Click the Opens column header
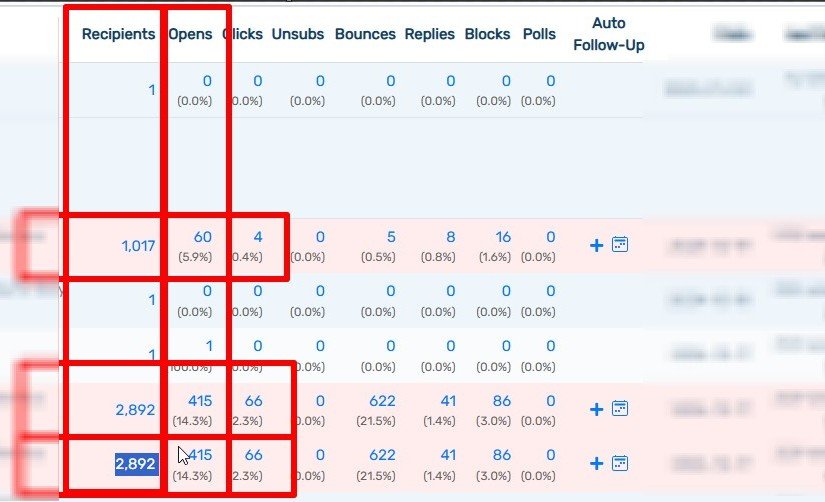This screenshot has width=825, height=502. tap(190, 34)
